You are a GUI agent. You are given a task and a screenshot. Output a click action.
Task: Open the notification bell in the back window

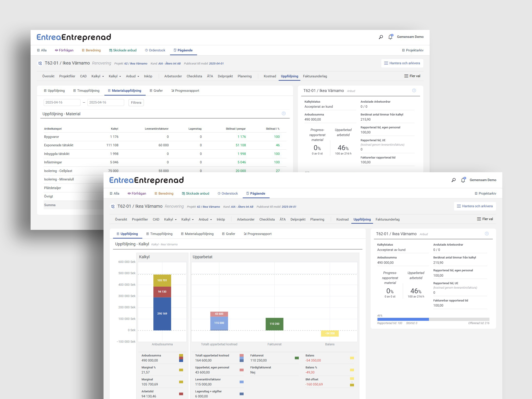(x=390, y=37)
